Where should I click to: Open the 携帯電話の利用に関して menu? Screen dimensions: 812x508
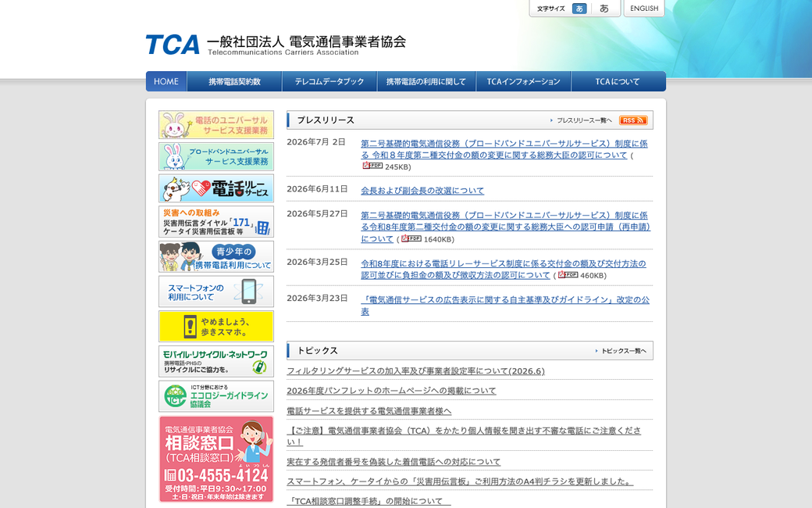coord(426,81)
